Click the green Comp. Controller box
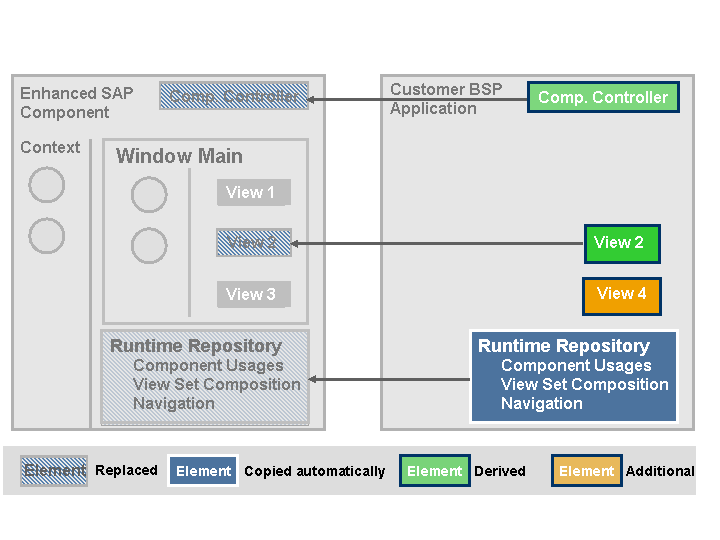This screenshot has width=720, height=540. [603, 97]
